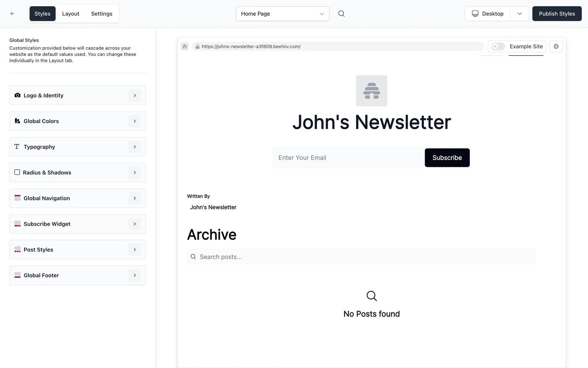The width and height of the screenshot is (588, 368).
Task: Toggle the Example Site switch
Action: point(498,46)
